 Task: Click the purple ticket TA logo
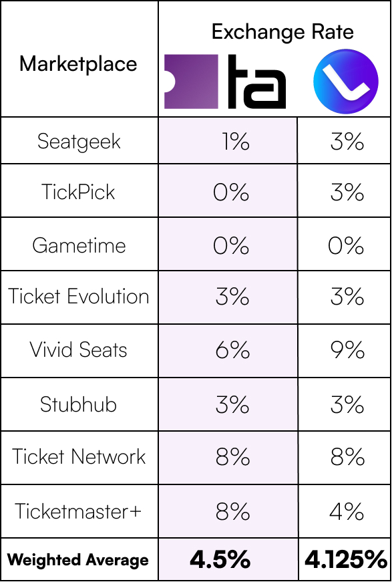point(225,82)
